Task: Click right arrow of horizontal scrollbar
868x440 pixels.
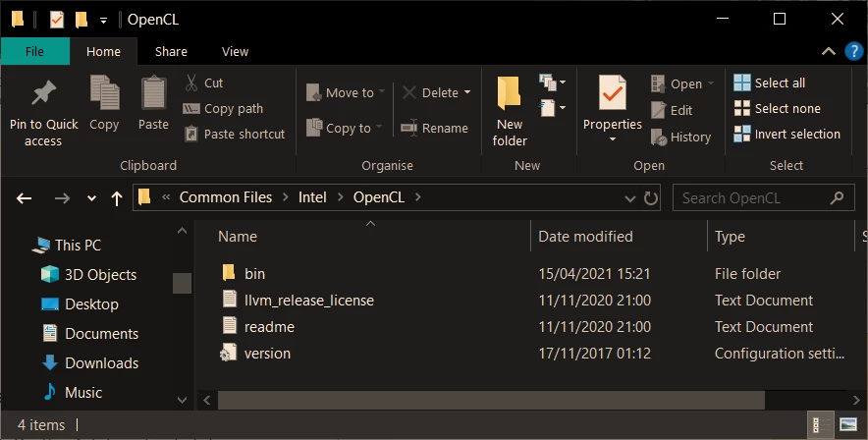Action: coord(856,400)
